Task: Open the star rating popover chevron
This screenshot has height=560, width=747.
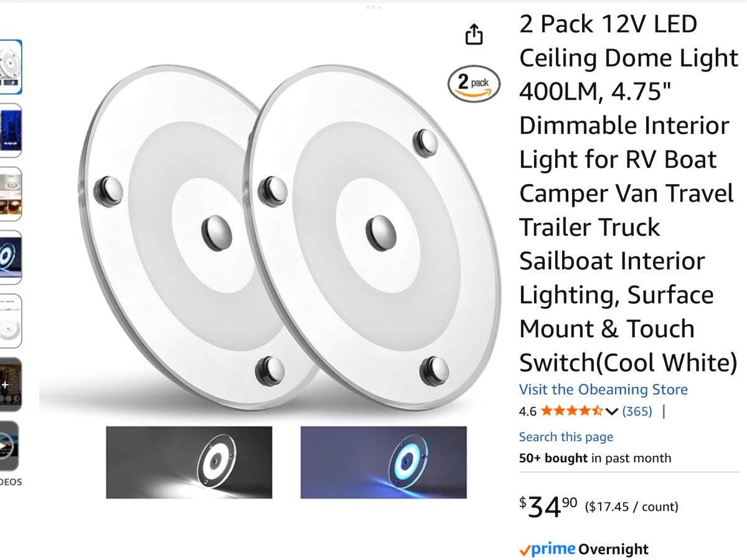Action: tap(611, 411)
